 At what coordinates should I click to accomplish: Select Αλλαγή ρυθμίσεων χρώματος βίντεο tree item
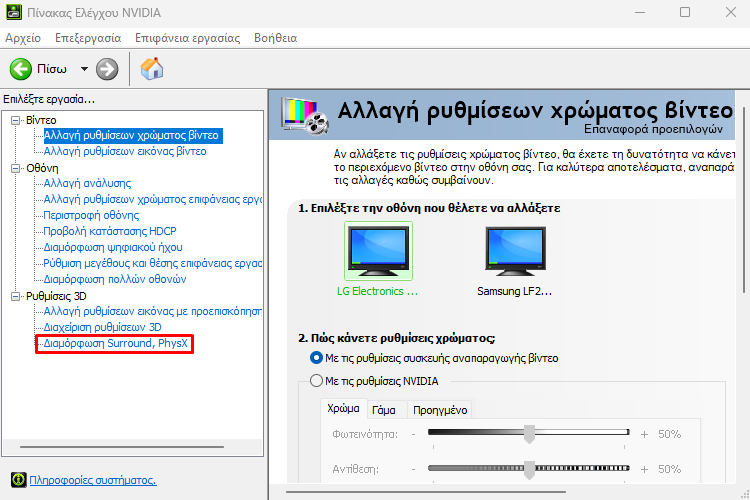coord(132,135)
